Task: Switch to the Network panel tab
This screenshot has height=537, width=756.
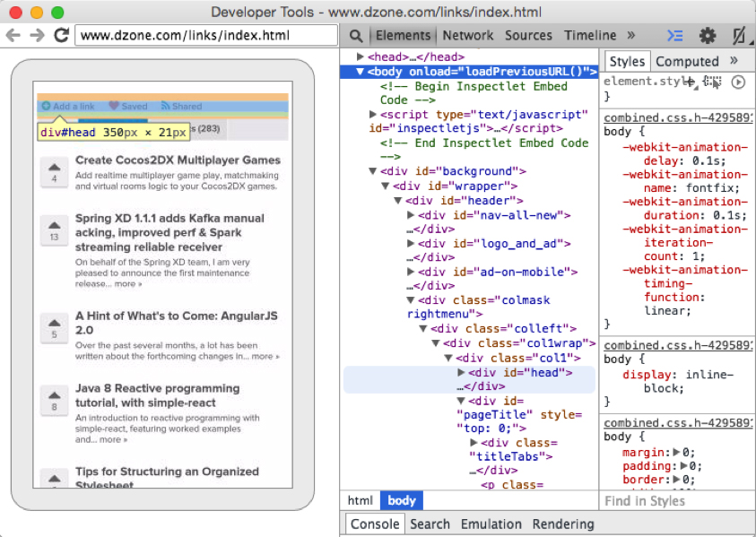Action: [468, 36]
